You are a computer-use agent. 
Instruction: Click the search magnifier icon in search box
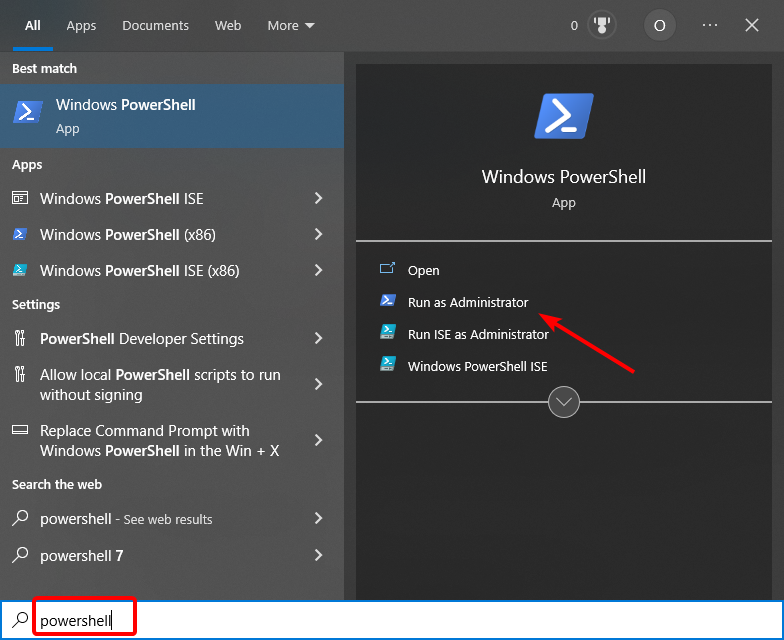point(20,620)
